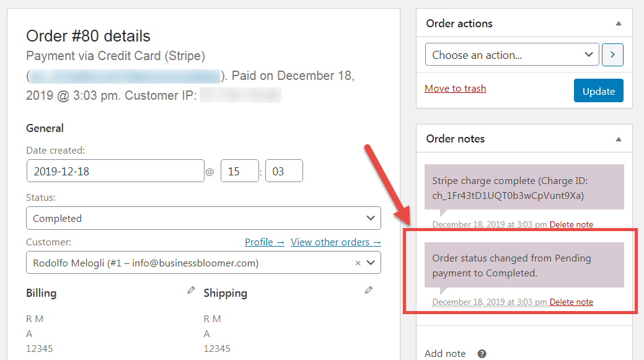Click the Update button
Image resolution: width=644 pixels, height=360 pixels.
(598, 91)
